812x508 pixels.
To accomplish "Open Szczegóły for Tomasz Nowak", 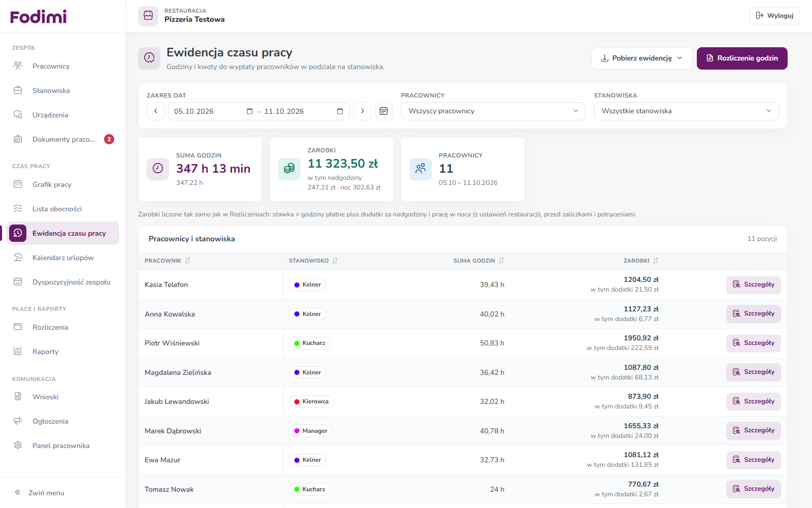I will 754,489.
